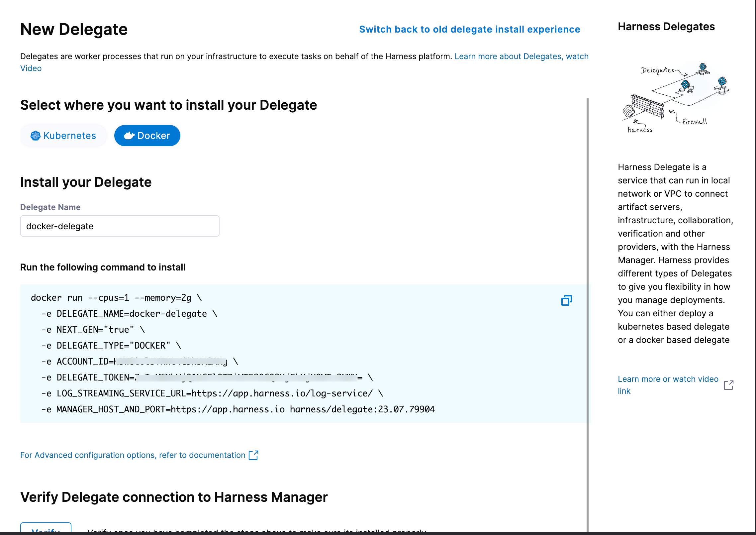This screenshot has width=756, height=535.
Task: Click external-link icon beside watch video link
Action: click(728, 385)
